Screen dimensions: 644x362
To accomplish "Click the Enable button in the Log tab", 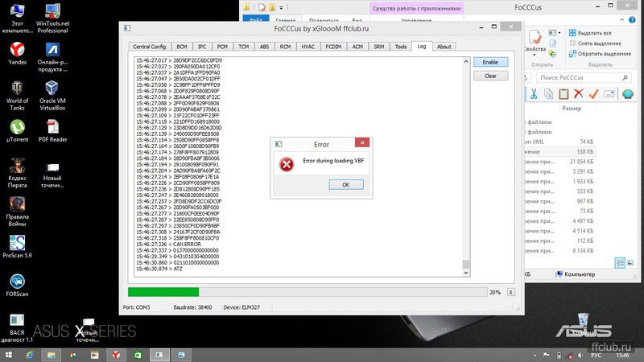I will tap(490, 62).
